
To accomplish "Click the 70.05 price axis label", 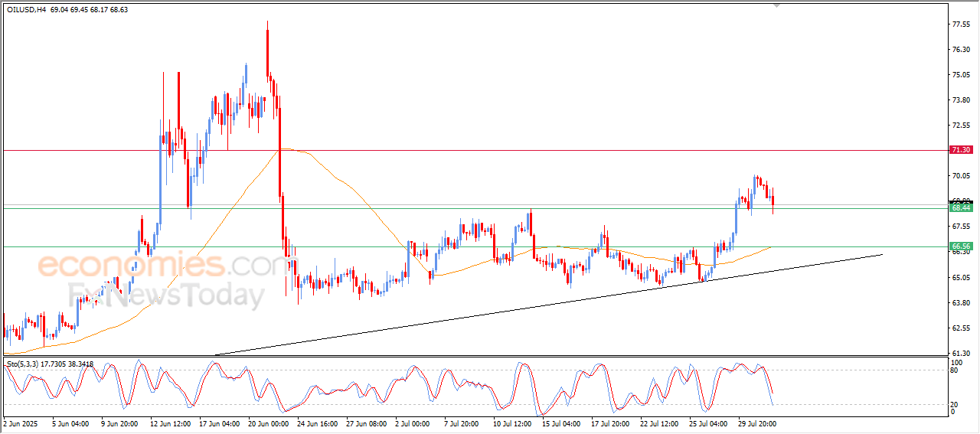I will 961,176.
